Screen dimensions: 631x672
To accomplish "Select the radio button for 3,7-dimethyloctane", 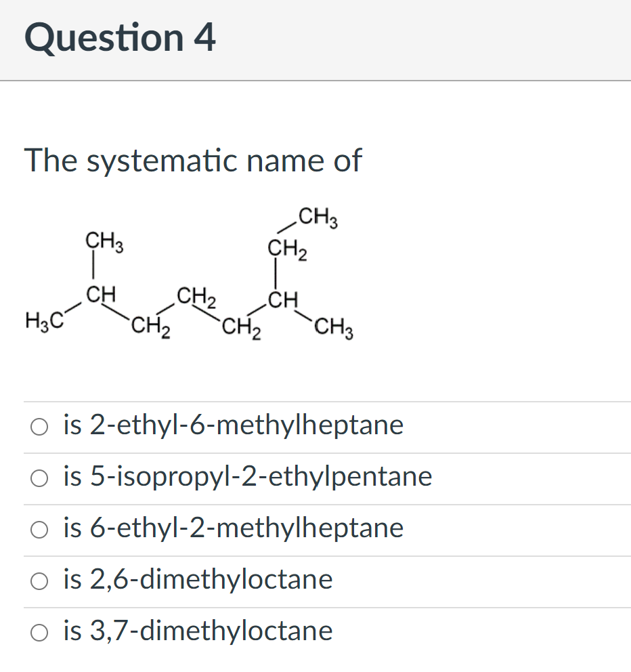I will pyautogui.click(x=39, y=632).
